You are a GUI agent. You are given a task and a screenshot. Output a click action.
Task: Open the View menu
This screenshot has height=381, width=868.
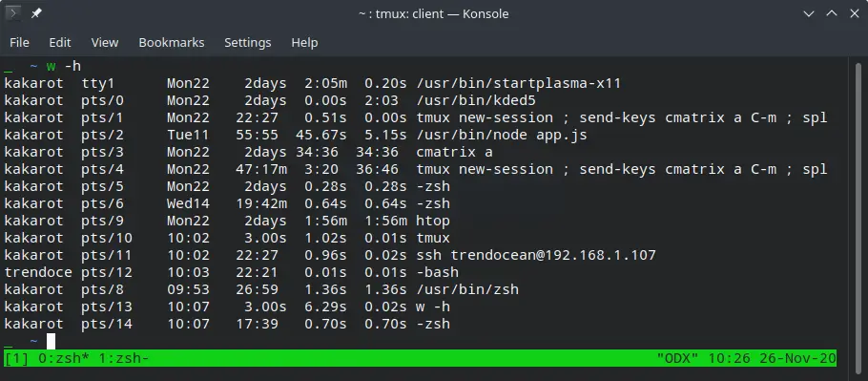[105, 43]
